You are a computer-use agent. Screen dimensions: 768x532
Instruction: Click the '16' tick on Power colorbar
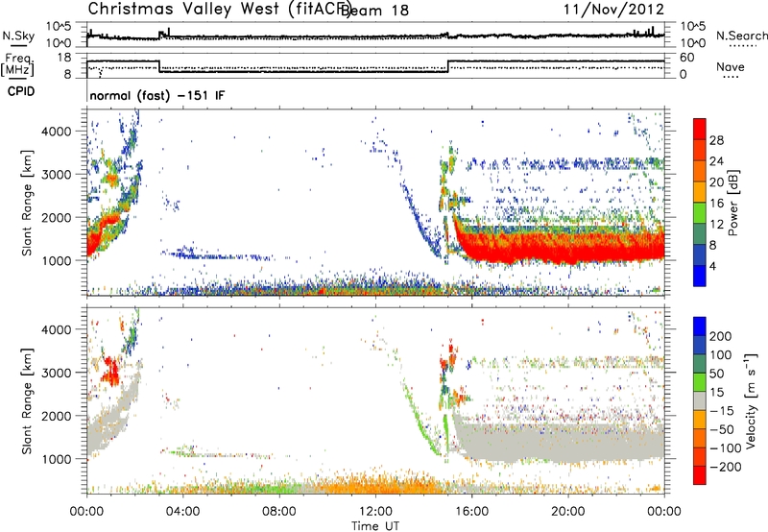(716, 203)
